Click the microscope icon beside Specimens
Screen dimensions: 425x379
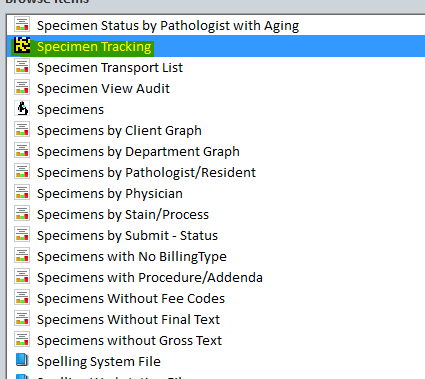tap(22, 109)
